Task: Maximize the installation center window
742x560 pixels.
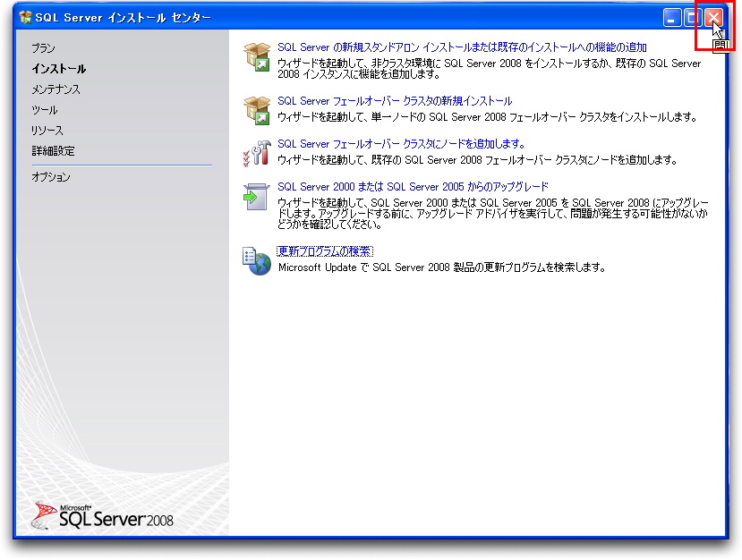Action: pyautogui.click(x=693, y=18)
